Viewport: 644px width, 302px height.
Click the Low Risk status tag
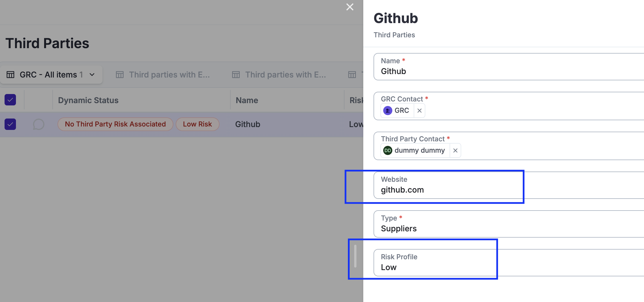point(197,124)
